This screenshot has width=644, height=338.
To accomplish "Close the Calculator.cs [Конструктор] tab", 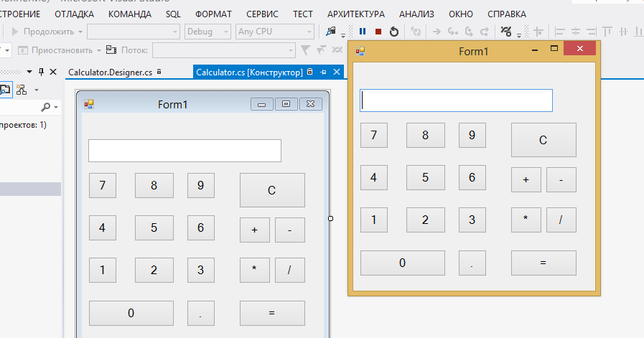I will coord(337,72).
